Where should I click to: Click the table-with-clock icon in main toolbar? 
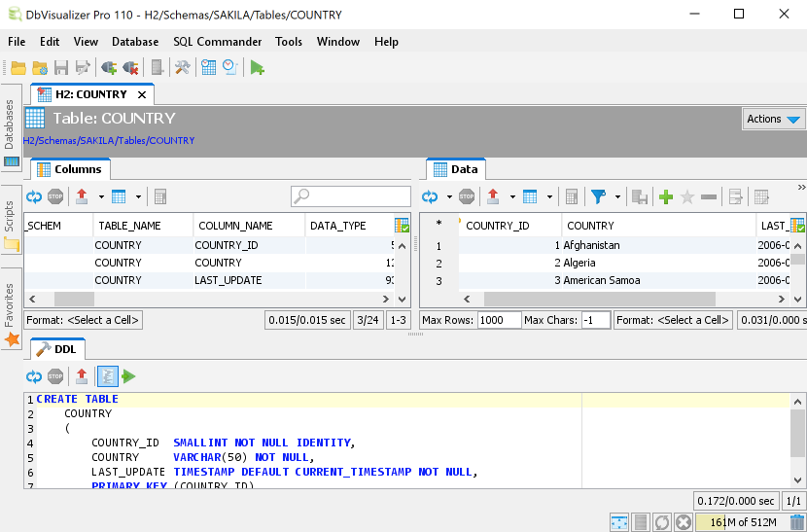208,67
